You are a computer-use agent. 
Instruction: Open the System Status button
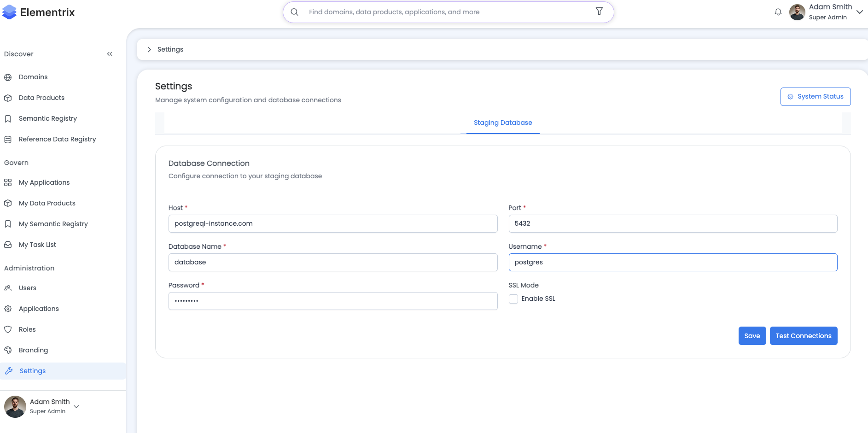(x=815, y=97)
